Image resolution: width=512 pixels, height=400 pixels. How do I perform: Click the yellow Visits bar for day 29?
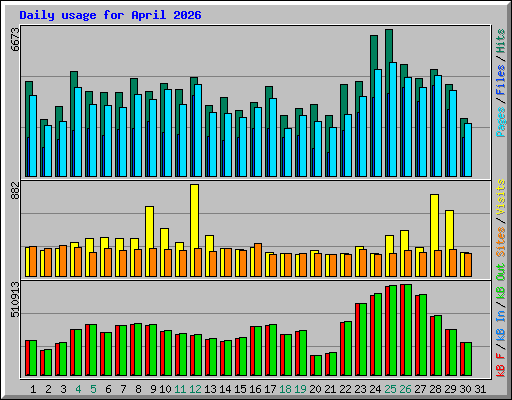449,230
